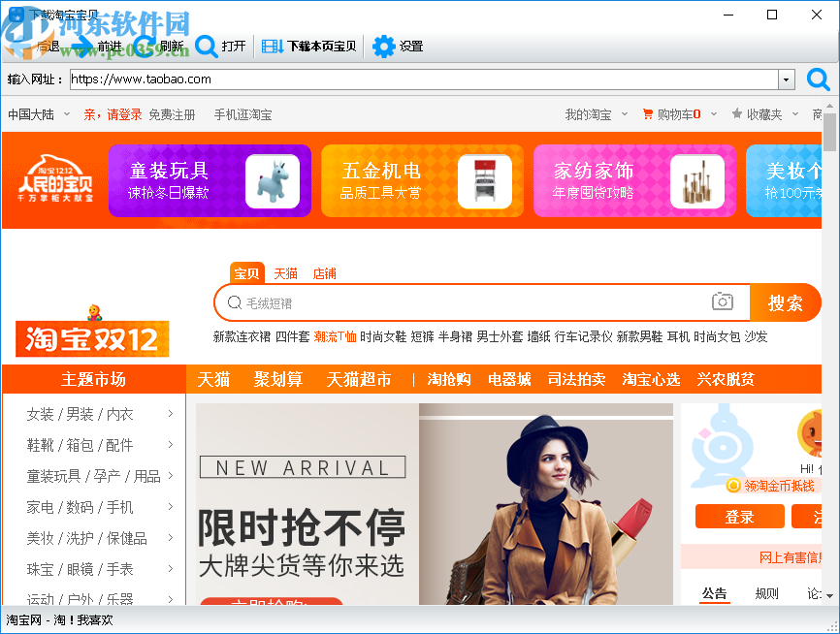This screenshot has width=840, height=634.
Task: Expand the 家电 / 数码 / 手机 category arrow
Action: pyautogui.click(x=171, y=507)
